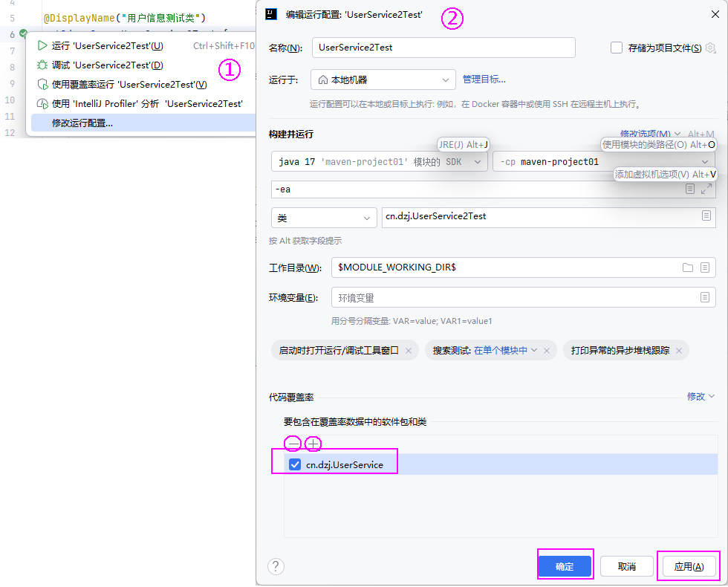
Task: Click the '确定' button
Action: click(565, 566)
